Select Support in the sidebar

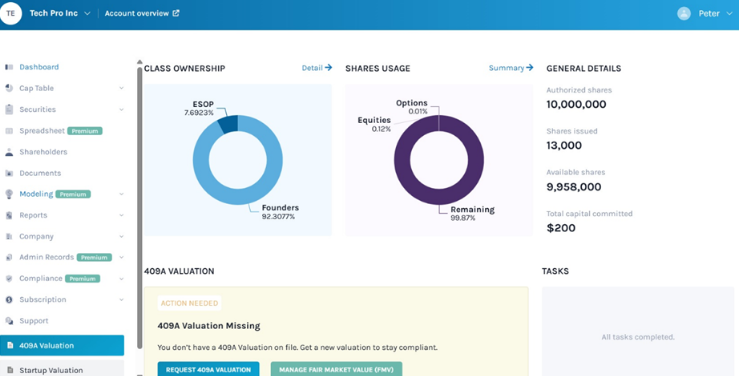pyautogui.click(x=33, y=321)
